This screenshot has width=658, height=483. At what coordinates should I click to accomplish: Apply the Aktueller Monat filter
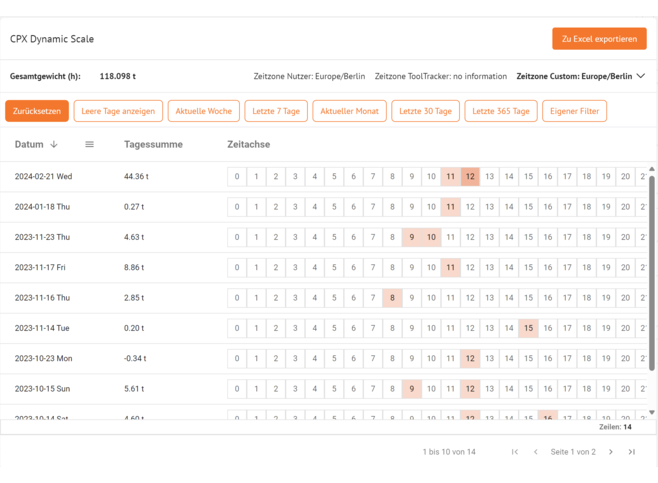349,111
